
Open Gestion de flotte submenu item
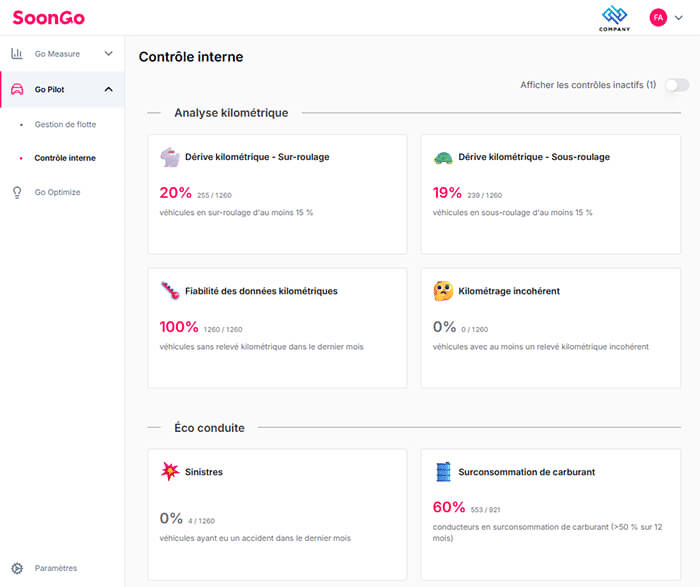coord(65,125)
